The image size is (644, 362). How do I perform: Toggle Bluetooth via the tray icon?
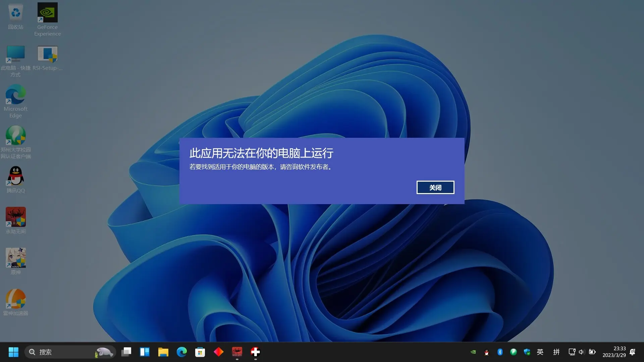click(500, 352)
